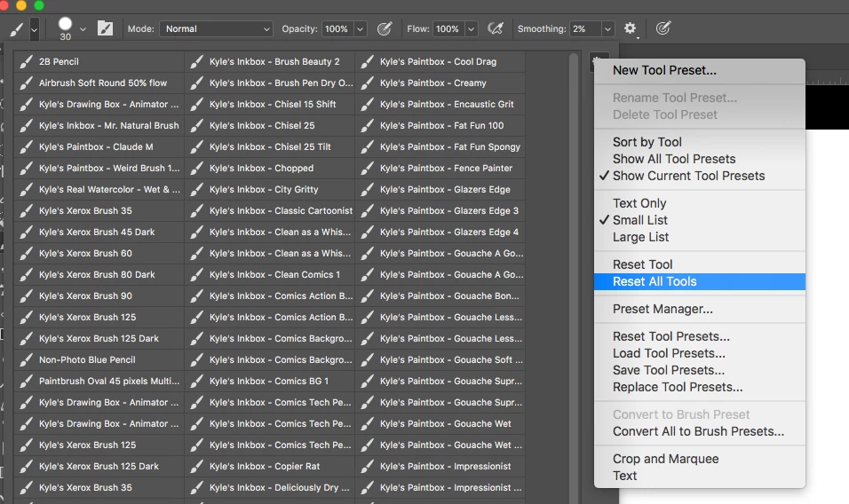Select Kyle's Paintbox - Claude M preset
Screen dimensions: 849x504
point(99,146)
